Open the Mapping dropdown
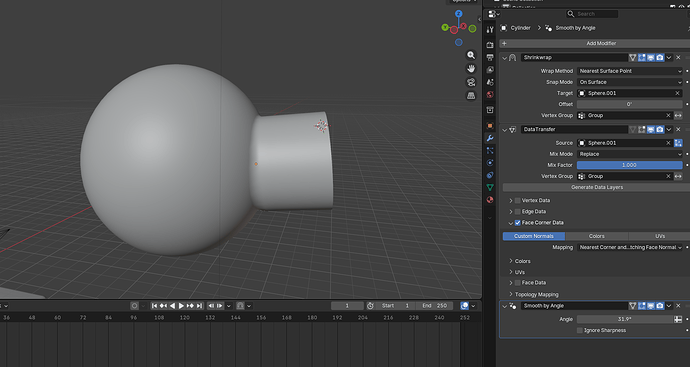Image resolution: width=690 pixels, height=367 pixels. coord(630,247)
